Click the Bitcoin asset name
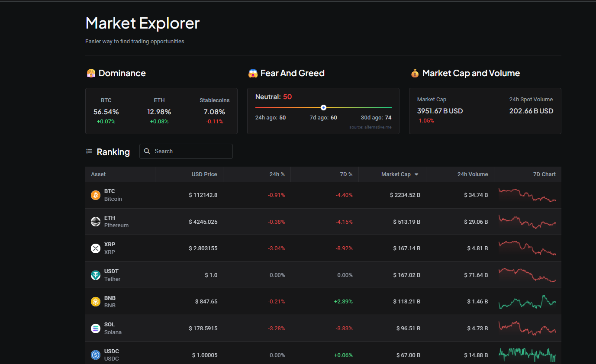 [x=113, y=199]
